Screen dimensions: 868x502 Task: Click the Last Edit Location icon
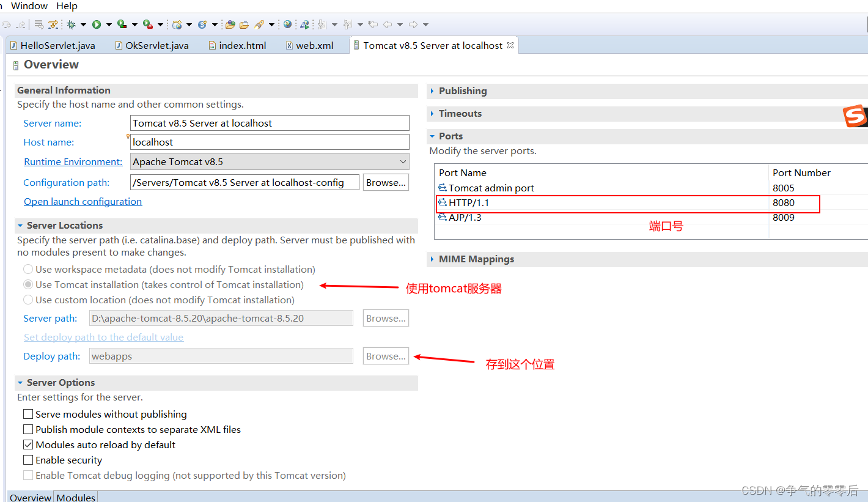click(x=372, y=24)
